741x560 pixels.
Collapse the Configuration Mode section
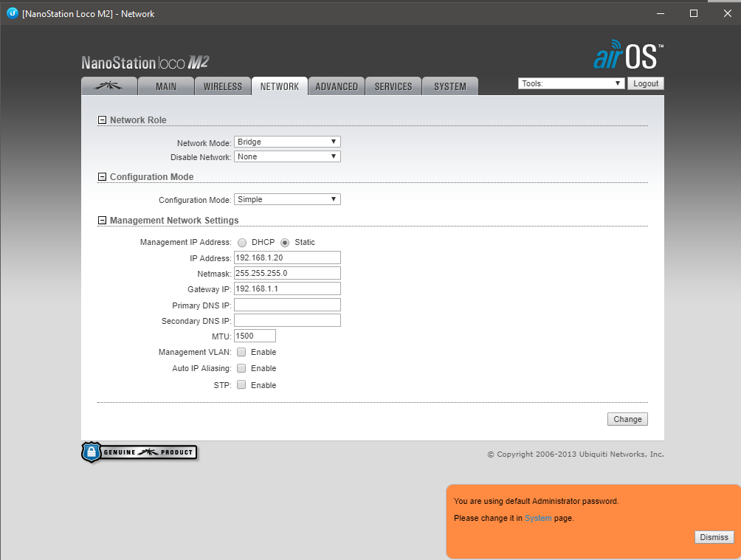coord(102,177)
